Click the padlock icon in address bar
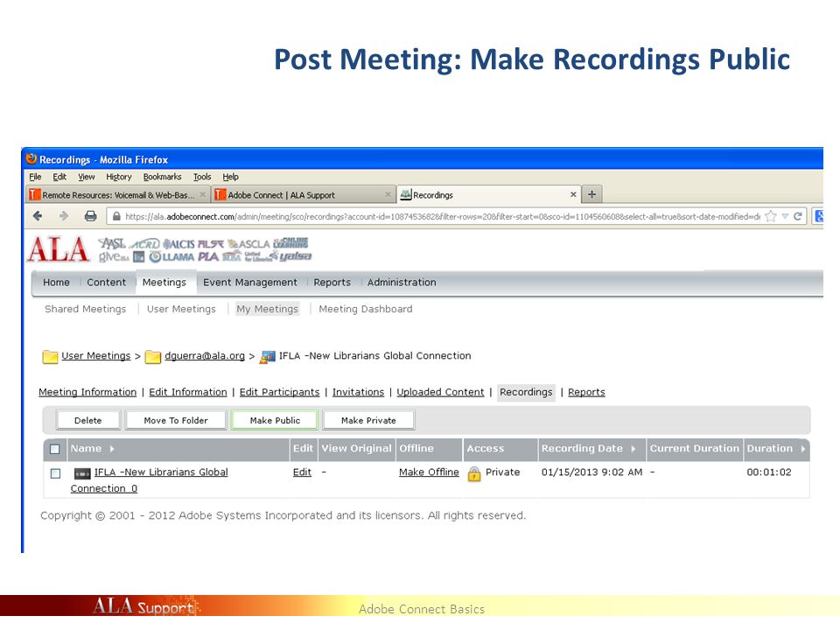The height and width of the screenshot is (630, 840). [116, 216]
